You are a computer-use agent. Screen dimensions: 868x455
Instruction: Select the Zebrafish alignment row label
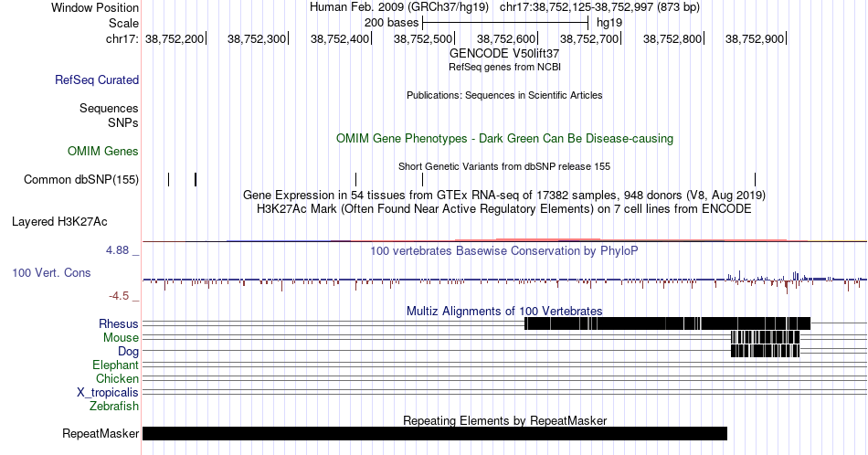click(x=114, y=406)
